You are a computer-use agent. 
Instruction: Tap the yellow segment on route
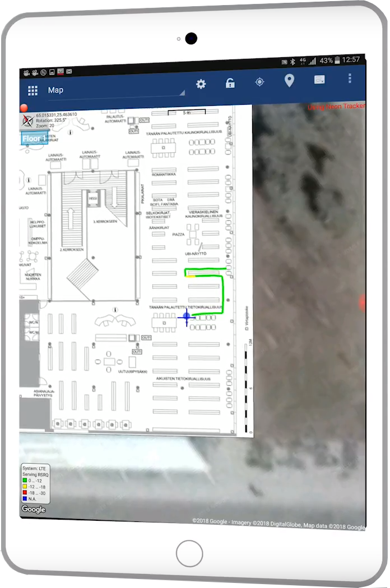coord(191,277)
